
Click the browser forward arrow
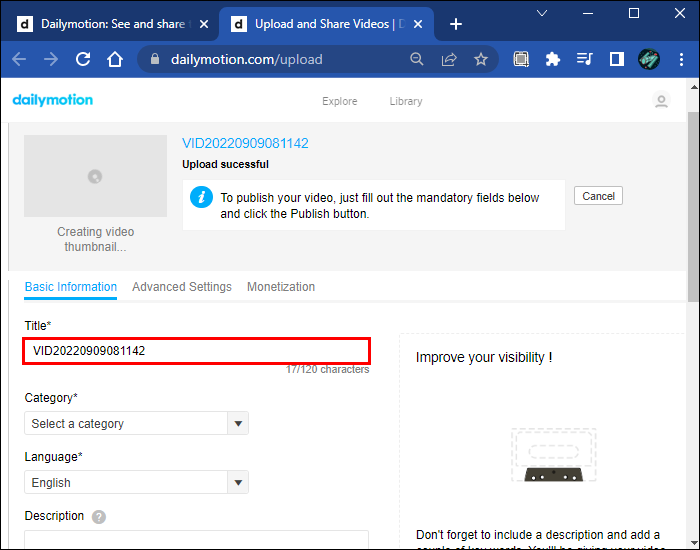[51, 59]
